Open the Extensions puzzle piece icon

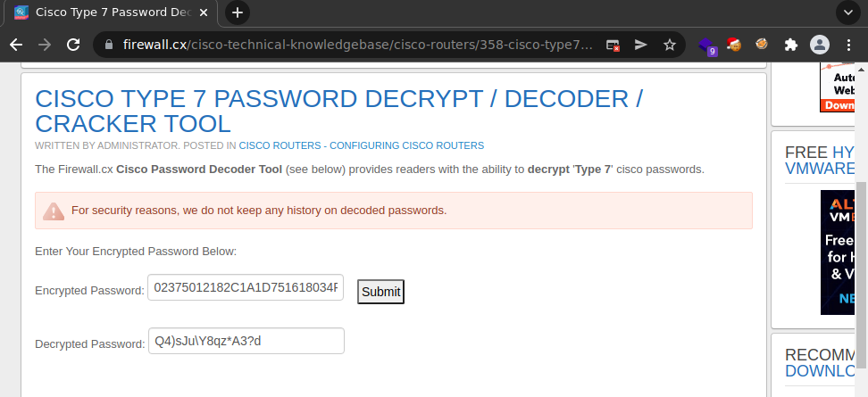(791, 45)
